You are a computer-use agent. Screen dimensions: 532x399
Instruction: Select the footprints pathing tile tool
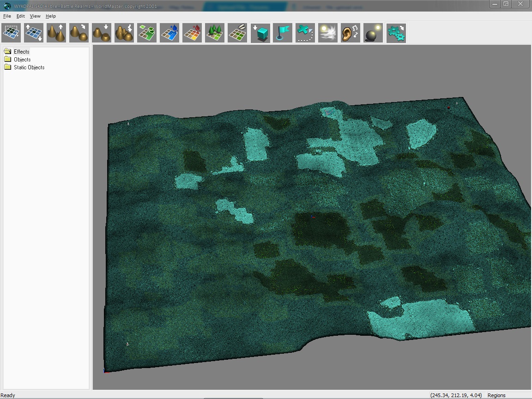237,33
